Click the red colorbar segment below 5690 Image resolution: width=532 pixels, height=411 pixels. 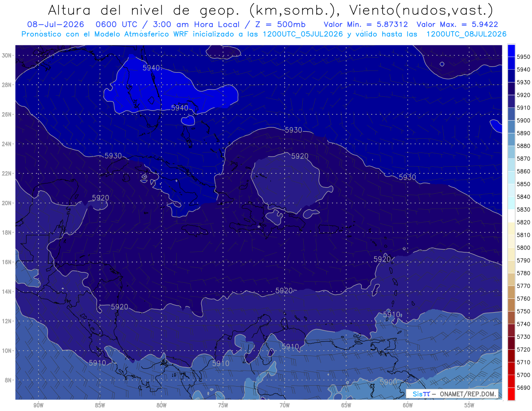click(x=511, y=394)
